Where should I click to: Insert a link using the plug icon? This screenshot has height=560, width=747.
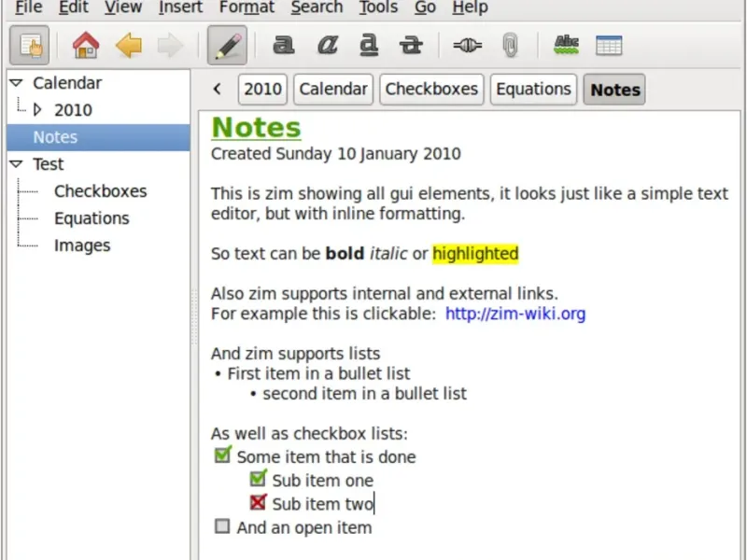coord(468,46)
